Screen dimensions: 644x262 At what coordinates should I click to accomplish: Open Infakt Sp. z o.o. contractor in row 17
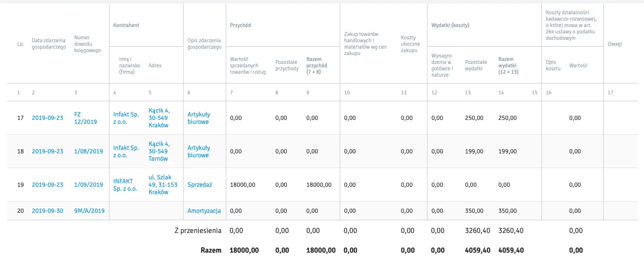click(x=127, y=118)
